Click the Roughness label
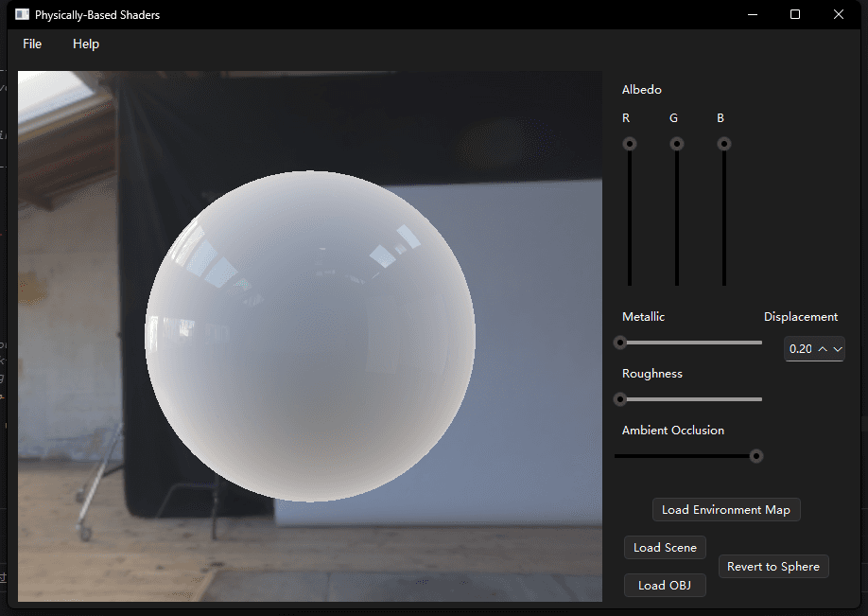This screenshot has height=616, width=868. [x=652, y=374]
